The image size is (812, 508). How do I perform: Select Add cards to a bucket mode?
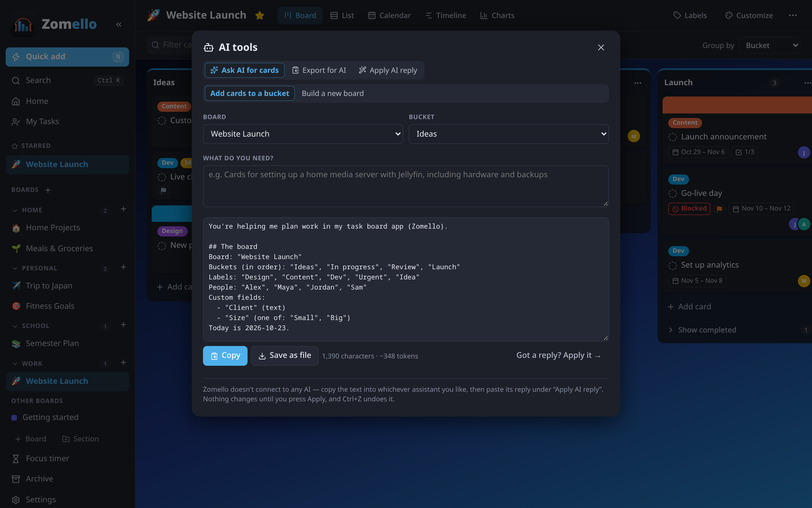250,93
